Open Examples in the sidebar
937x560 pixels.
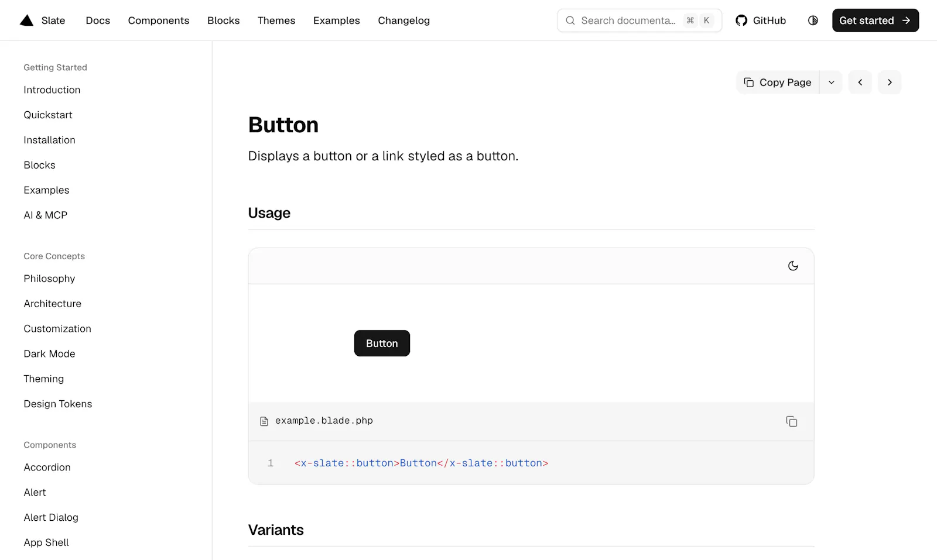click(47, 191)
